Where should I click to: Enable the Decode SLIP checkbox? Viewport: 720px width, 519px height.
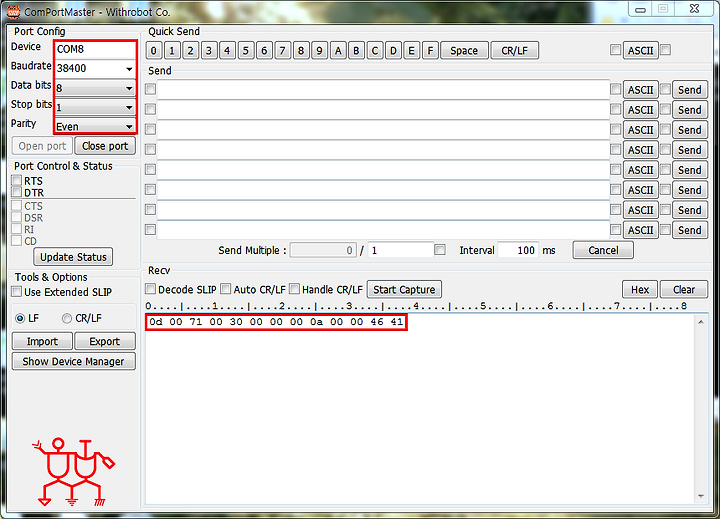point(150,289)
